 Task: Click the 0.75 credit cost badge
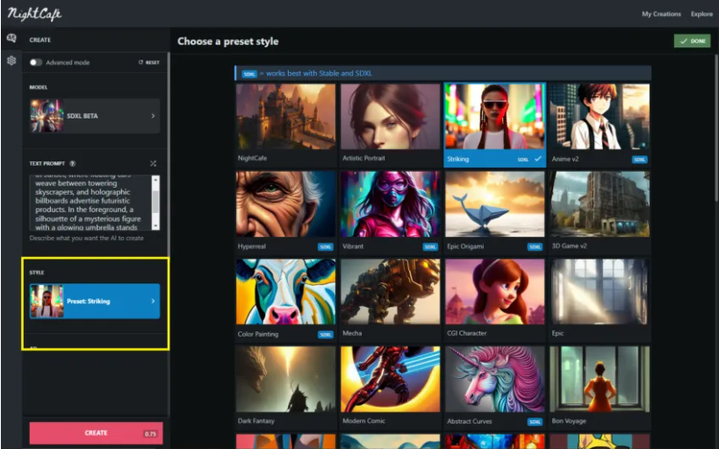click(150, 434)
